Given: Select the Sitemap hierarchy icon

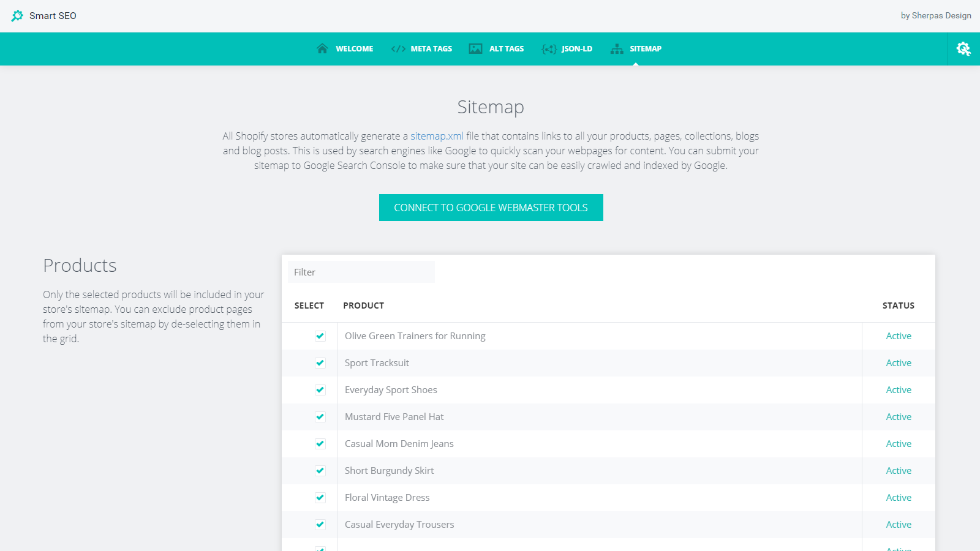Looking at the screenshot, I should pos(616,48).
